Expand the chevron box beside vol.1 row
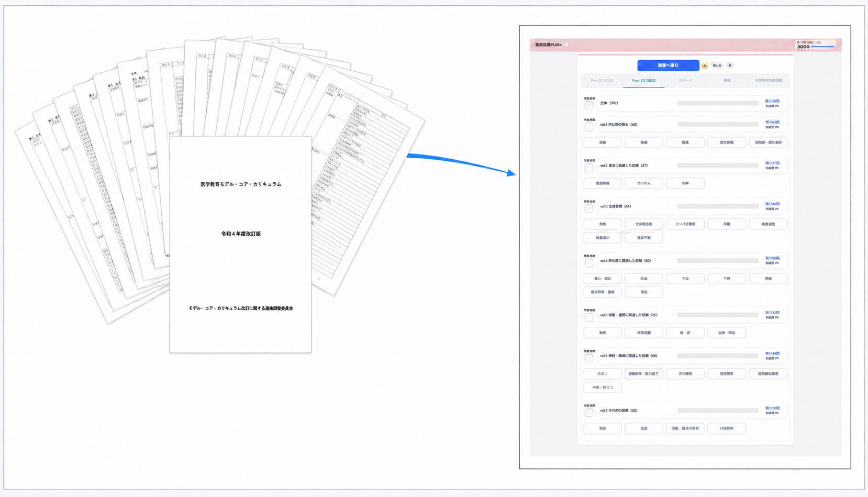 pyautogui.click(x=589, y=127)
